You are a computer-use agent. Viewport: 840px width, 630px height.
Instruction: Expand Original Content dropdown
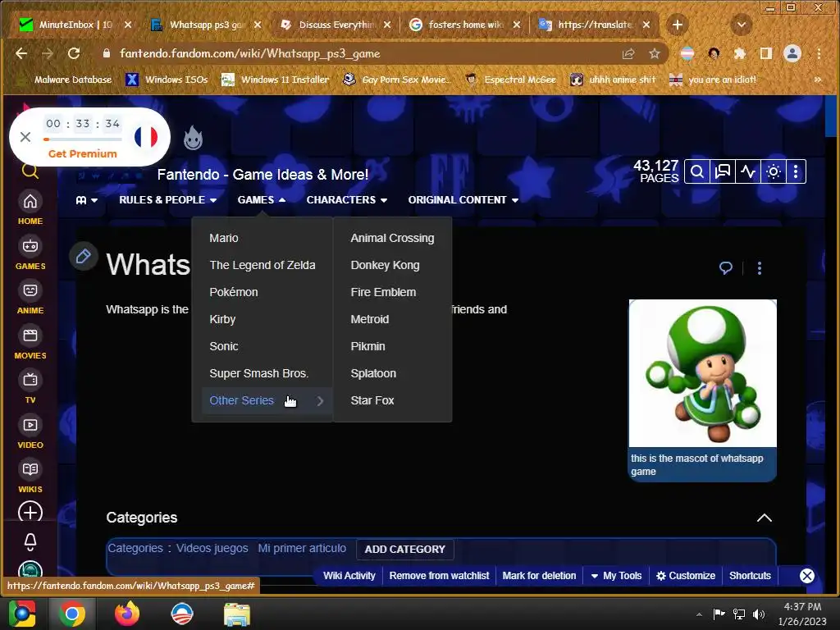coord(463,200)
